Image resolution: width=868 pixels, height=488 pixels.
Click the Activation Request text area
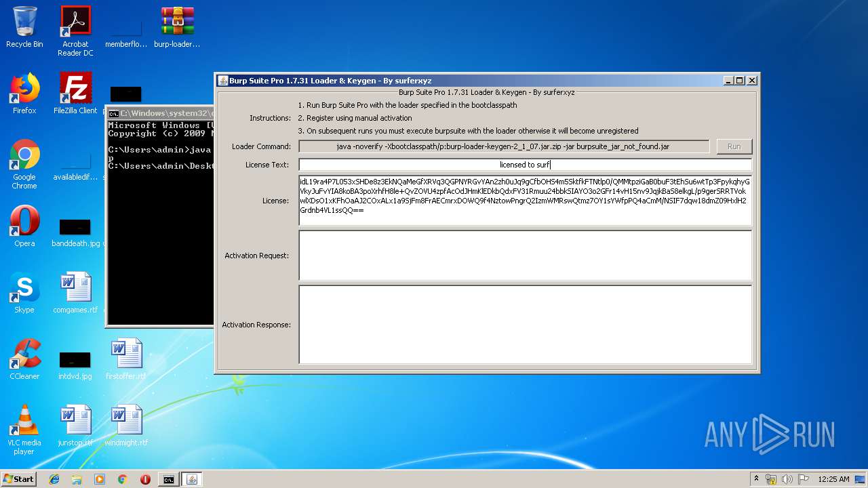[525, 256]
